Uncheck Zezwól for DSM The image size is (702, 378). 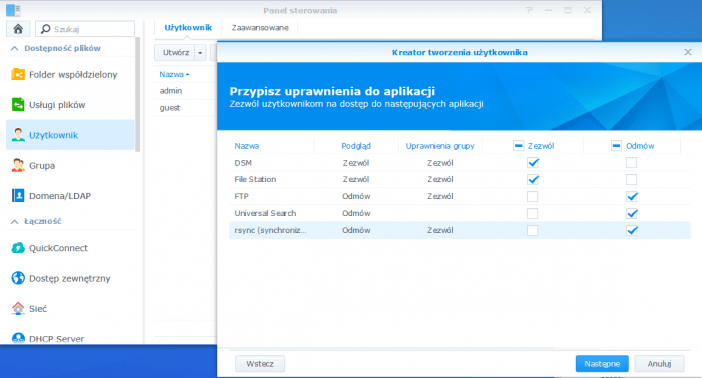[x=533, y=163]
